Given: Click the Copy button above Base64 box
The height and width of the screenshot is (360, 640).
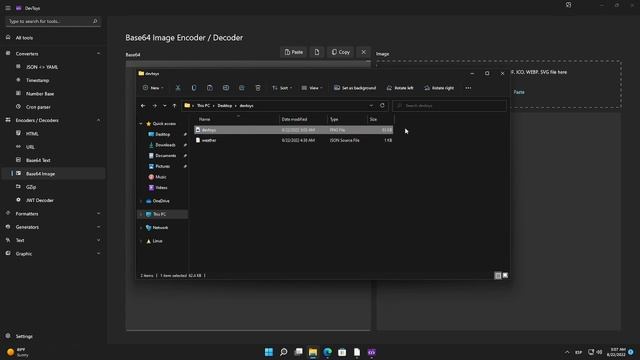Looking at the screenshot, I should tap(340, 52).
